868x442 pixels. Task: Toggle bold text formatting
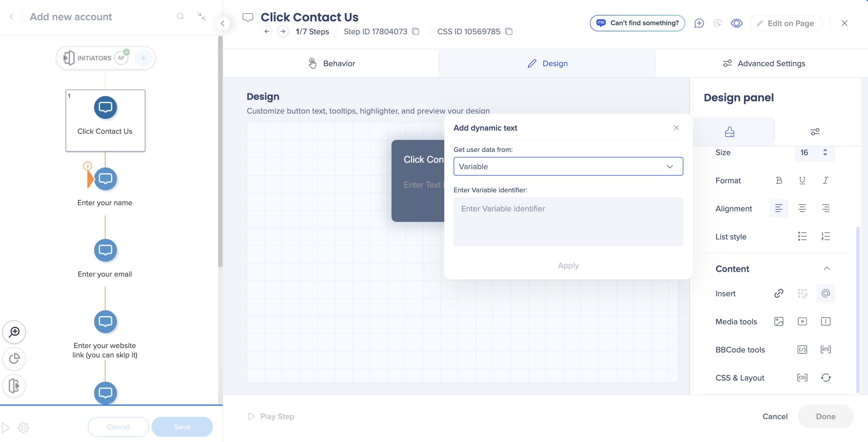tap(779, 180)
